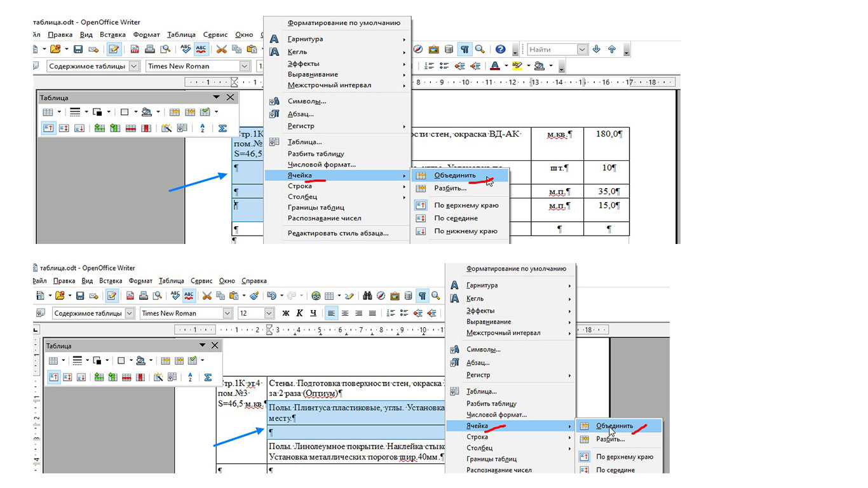This screenshot has height=488, width=868.
Task: Click the Find Next down arrow
Action: tap(596, 49)
